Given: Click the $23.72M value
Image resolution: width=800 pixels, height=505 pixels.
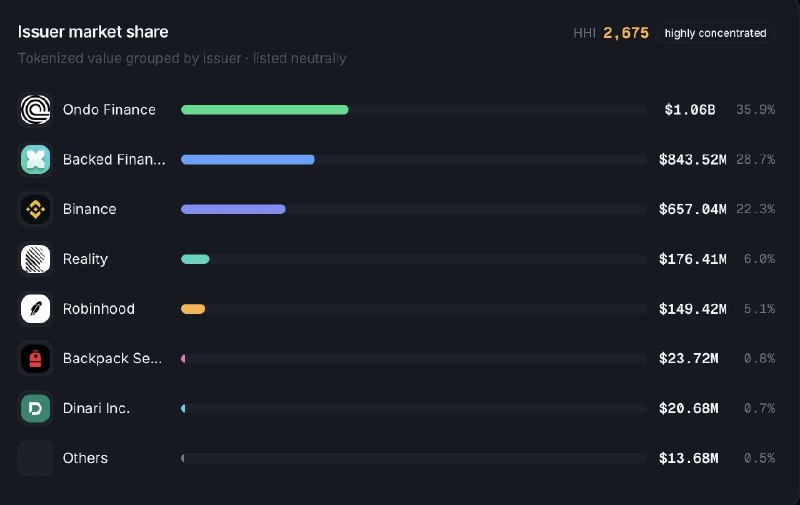Looking at the screenshot, I should pyautogui.click(x=688, y=359).
